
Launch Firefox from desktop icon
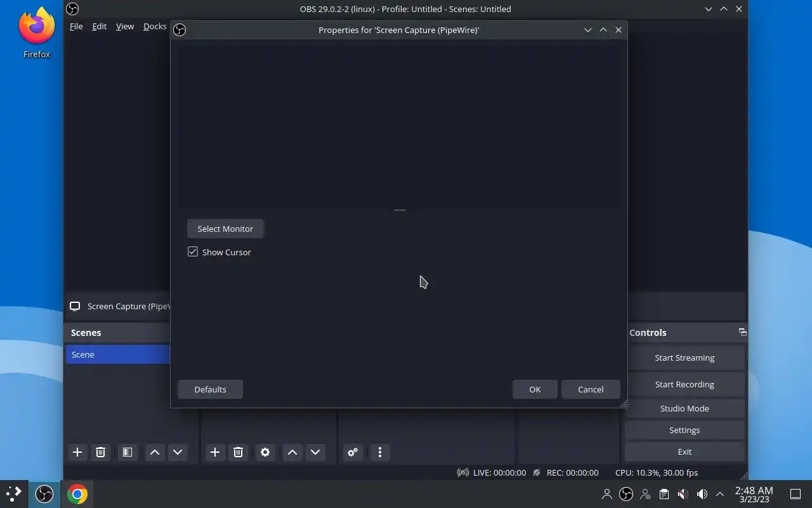(x=37, y=33)
